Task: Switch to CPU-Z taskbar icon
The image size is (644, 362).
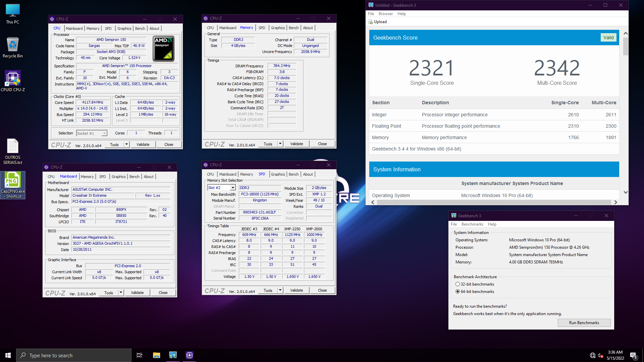Action: [x=190, y=355]
